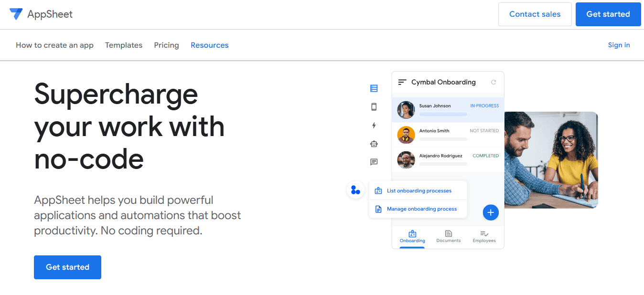Open How to create an app menu

click(x=54, y=45)
